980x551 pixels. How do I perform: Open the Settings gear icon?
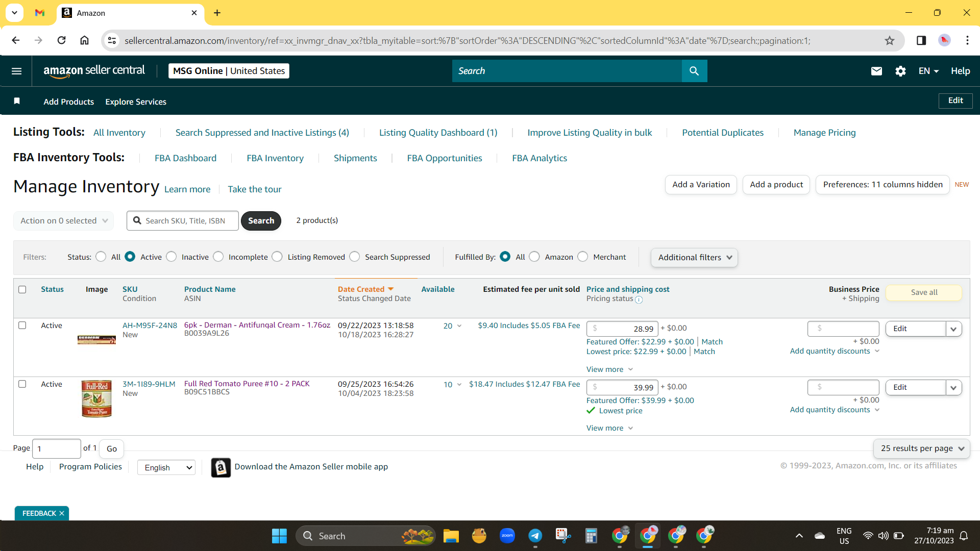pyautogui.click(x=900, y=71)
